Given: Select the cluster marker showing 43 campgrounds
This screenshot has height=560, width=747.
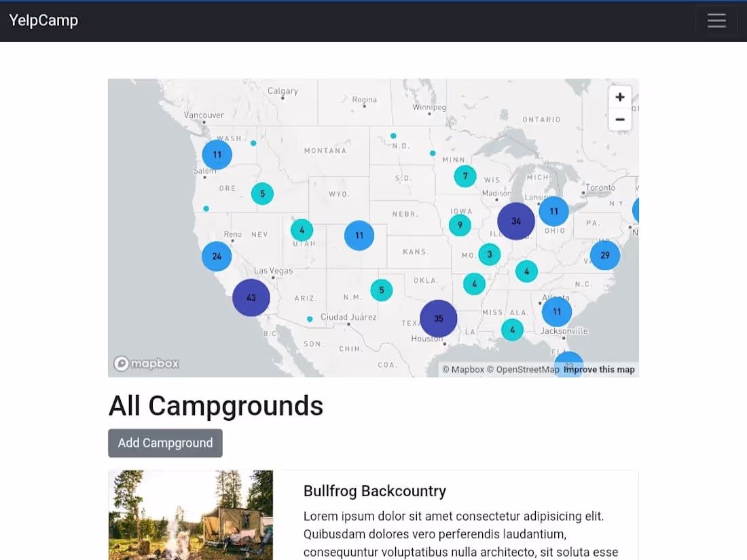Looking at the screenshot, I should click(x=251, y=297).
